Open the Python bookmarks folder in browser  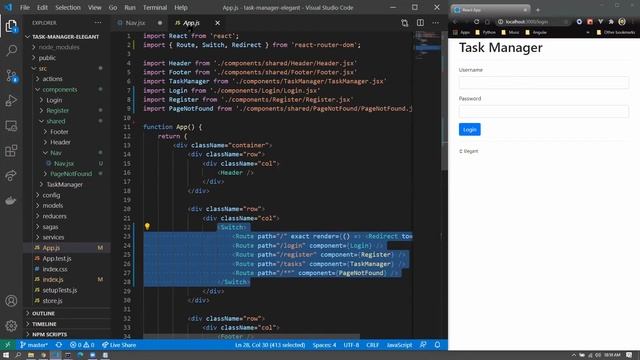(485, 32)
